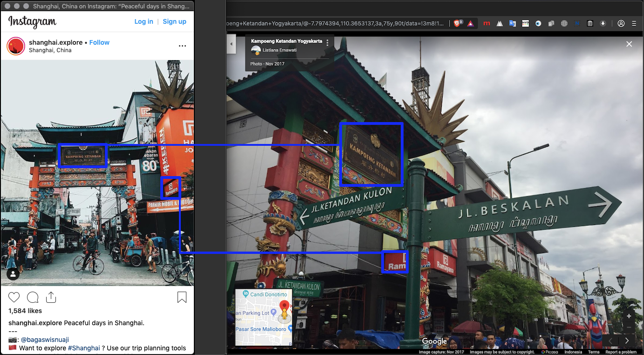Viewport: 644px width, 355px height.
Task: Follow the shanghai.explore account
Action: click(99, 42)
